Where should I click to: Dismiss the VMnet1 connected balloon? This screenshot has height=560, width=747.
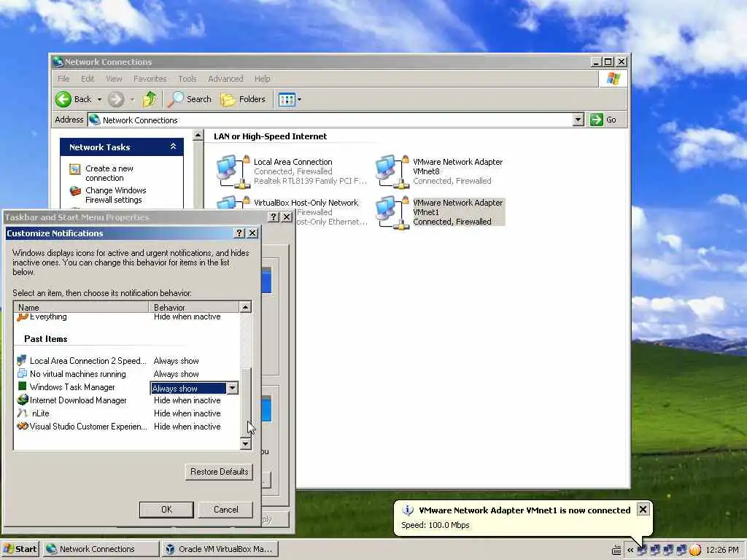coord(643,509)
